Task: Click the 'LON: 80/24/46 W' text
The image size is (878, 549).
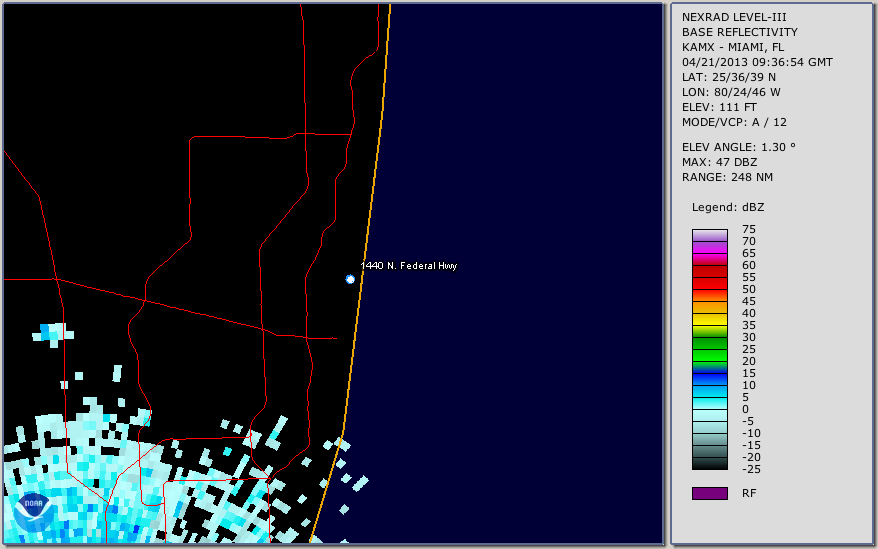Action: coord(731,92)
